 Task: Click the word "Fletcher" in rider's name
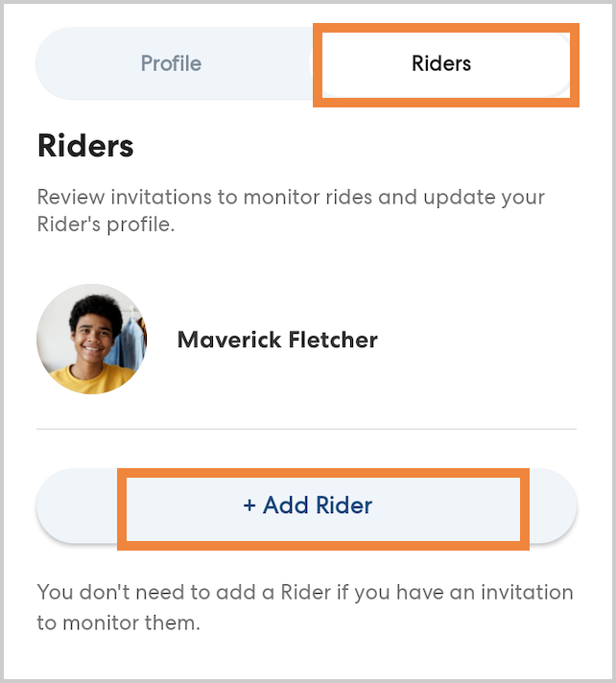331,340
